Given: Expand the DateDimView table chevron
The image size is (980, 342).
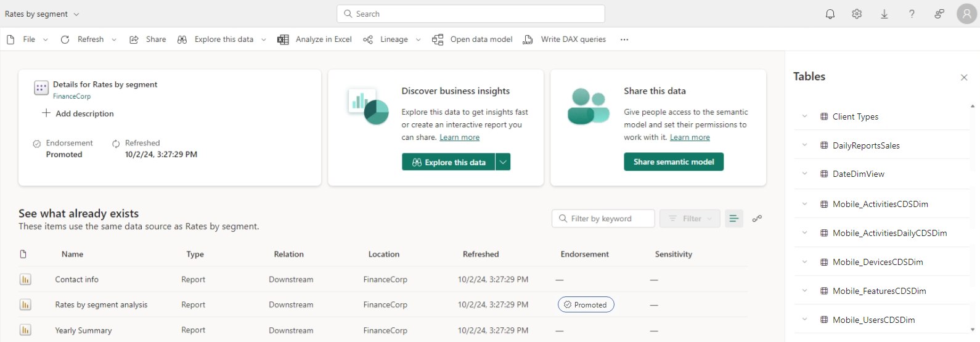Looking at the screenshot, I should [804, 174].
